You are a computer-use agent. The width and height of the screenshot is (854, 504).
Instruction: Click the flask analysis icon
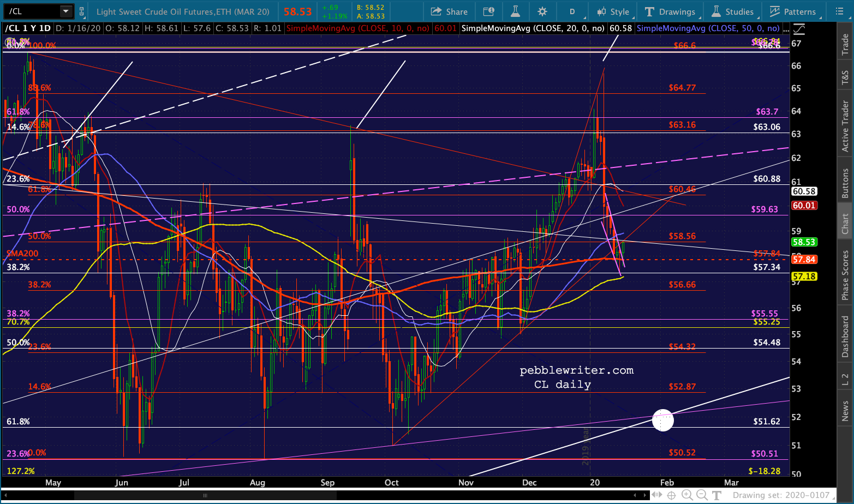[x=516, y=11]
